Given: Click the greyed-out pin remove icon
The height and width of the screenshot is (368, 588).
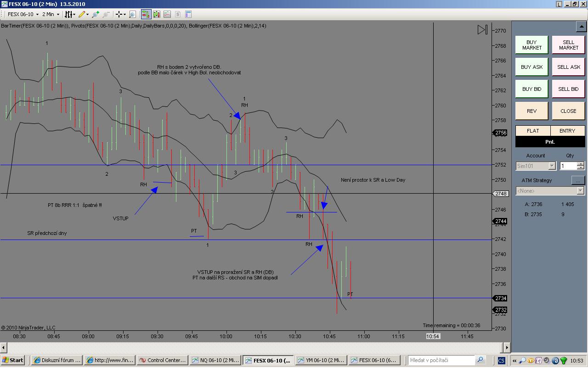Looking at the screenshot, I should [x=106, y=15].
